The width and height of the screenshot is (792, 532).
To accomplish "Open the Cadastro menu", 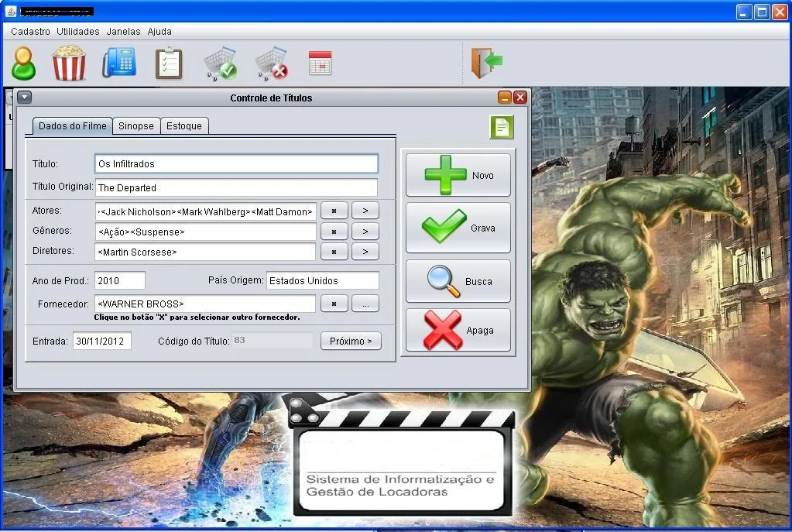I will pyautogui.click(x=30, y=31).
